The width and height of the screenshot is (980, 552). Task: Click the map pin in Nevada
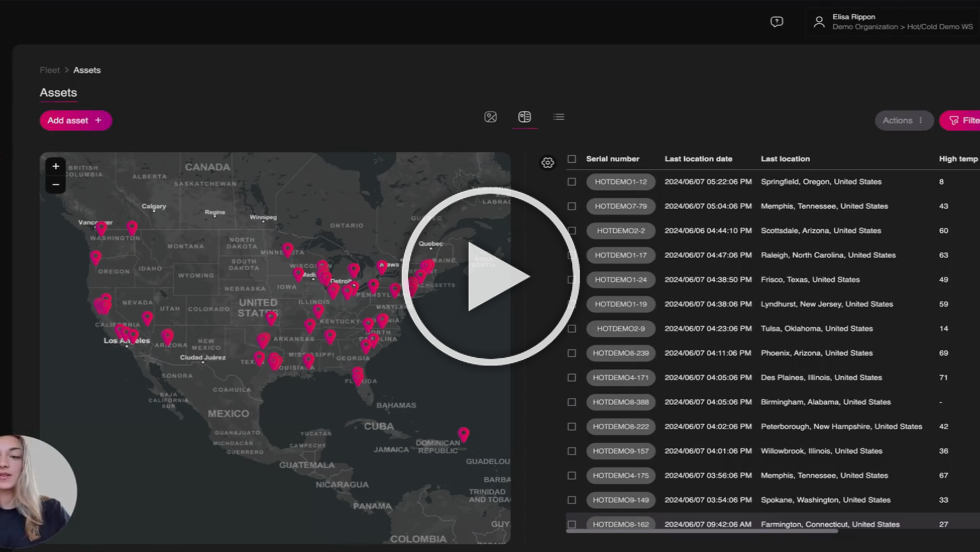(147, 319)
